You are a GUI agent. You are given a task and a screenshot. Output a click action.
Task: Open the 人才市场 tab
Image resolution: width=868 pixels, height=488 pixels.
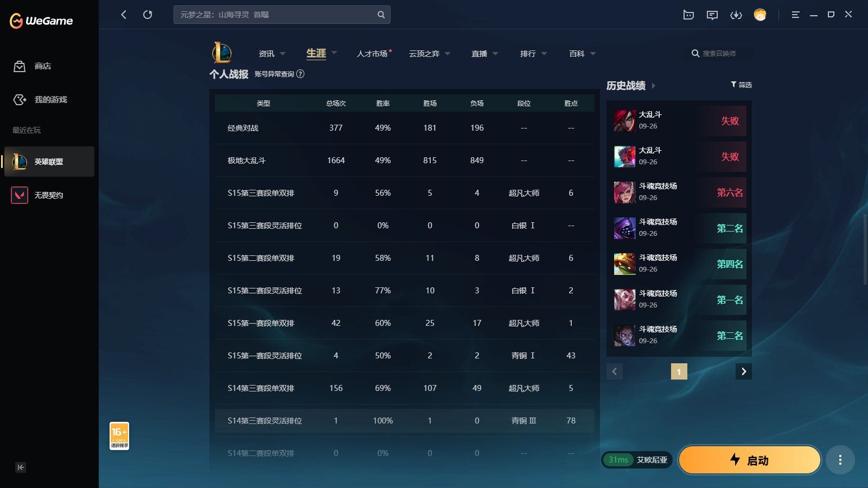pyautogui.click(x=372, y=54)
